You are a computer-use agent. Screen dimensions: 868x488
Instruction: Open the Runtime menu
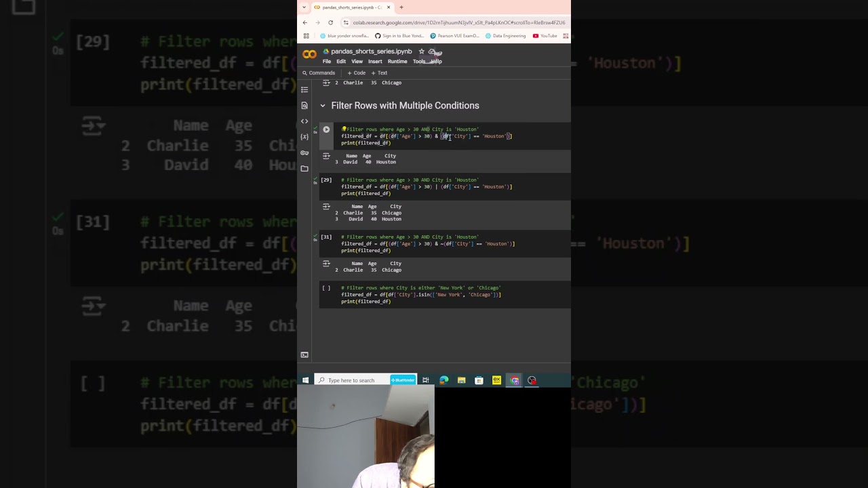pyautogui.click(x=397, y=62)
